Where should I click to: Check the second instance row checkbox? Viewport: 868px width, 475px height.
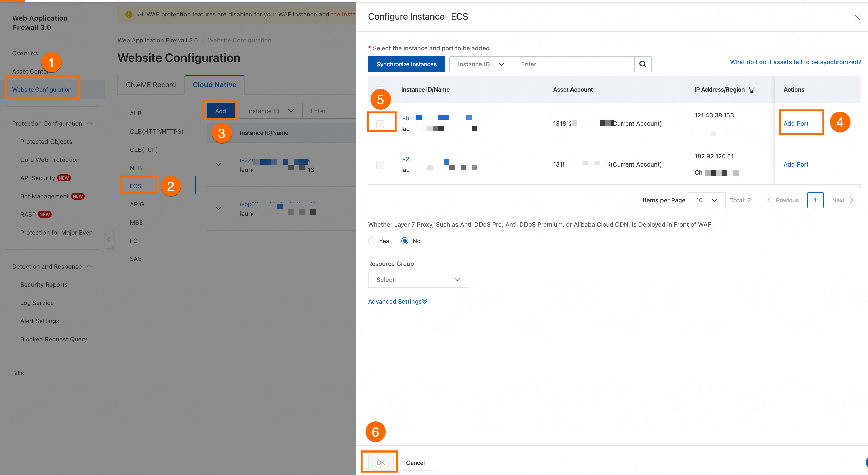[380, 165]
